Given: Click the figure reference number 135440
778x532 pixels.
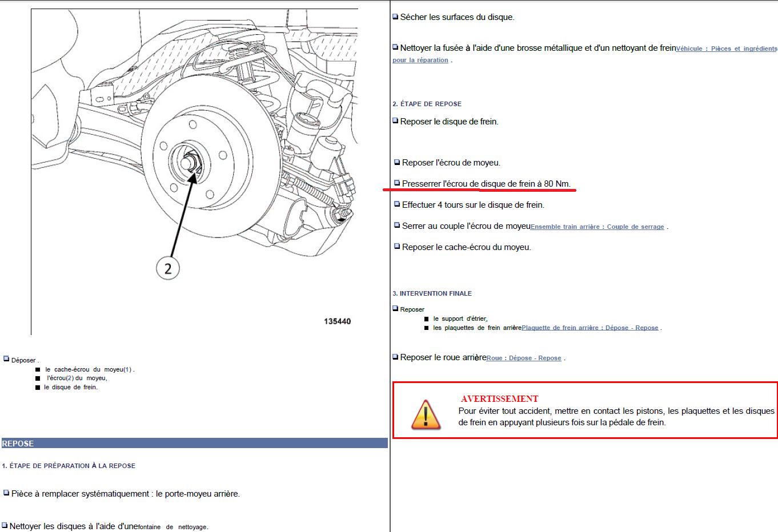Looking at the screenshot, I should coord(337,321).
